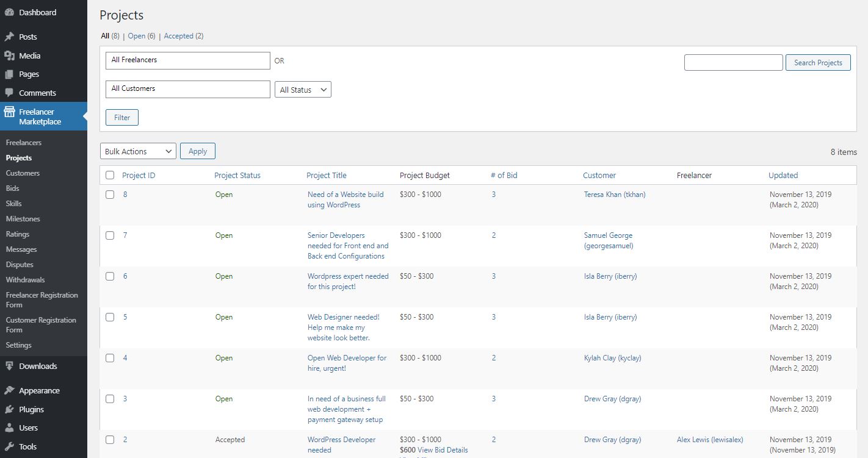
Task: Show All projects filter
Action: [105, 36]
